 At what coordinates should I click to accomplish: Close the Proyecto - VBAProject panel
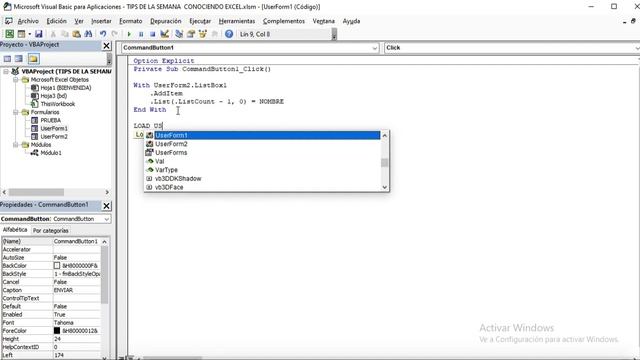coord(107,46)
